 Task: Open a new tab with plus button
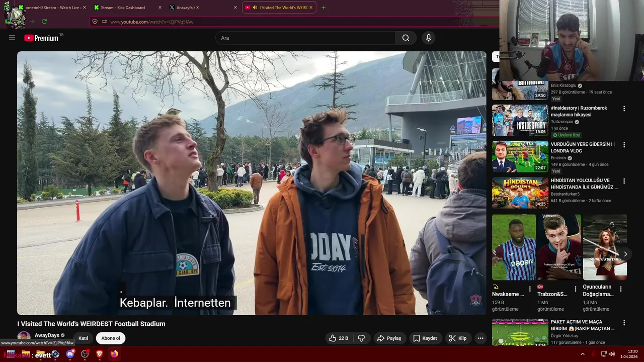[x=323, y=8]
